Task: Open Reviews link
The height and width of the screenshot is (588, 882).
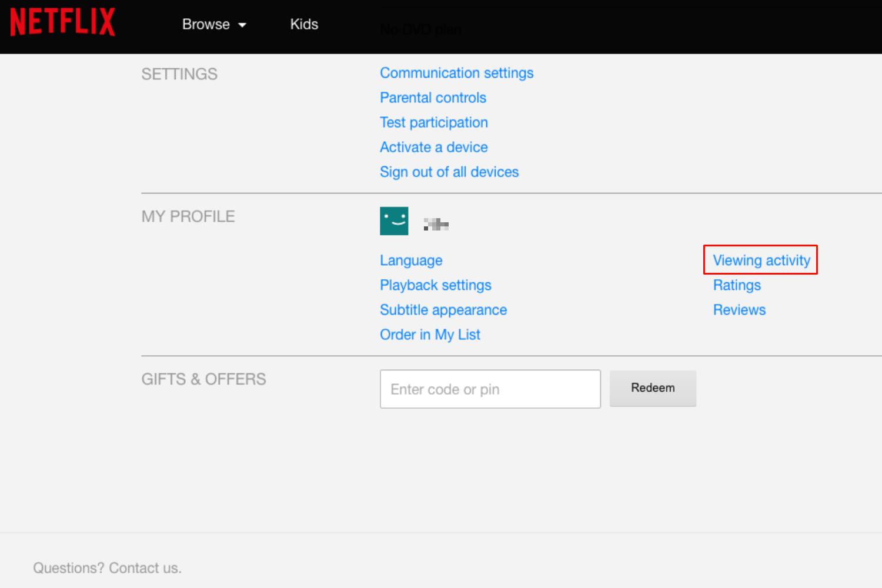Action: click(739, 310)
